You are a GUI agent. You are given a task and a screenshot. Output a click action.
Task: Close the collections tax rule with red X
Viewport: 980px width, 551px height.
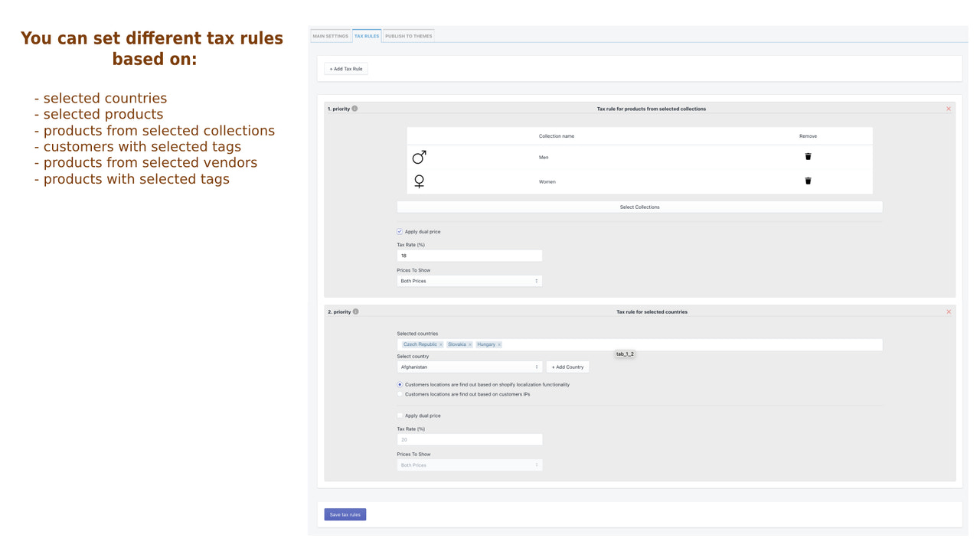pyautogui.click(x=949, y=108)
